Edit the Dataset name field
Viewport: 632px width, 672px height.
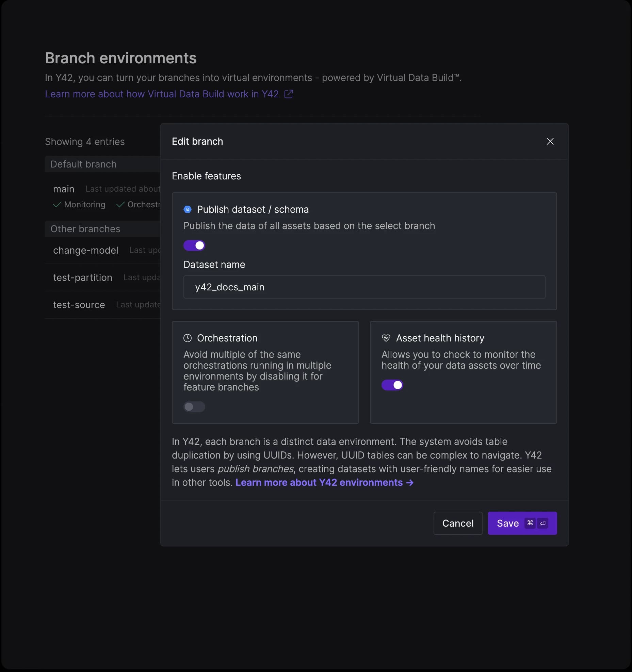click(x=364, y=287)
